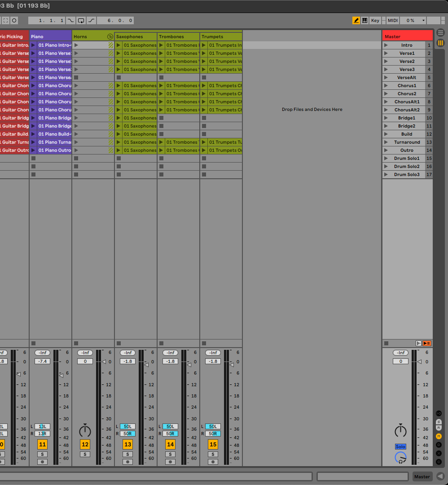
Task: Show Crossfader section with X button
Action: (439, 453)
